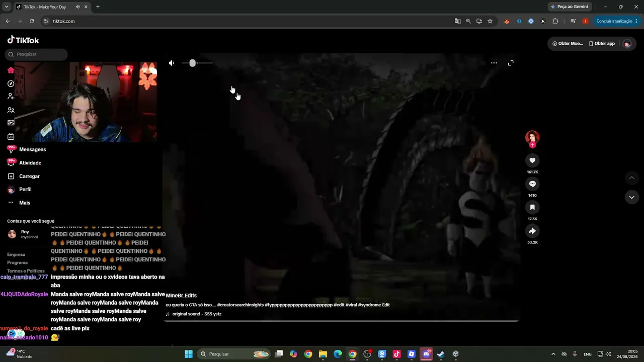Follow the creator with the red plus badge

tap(532, 145)
